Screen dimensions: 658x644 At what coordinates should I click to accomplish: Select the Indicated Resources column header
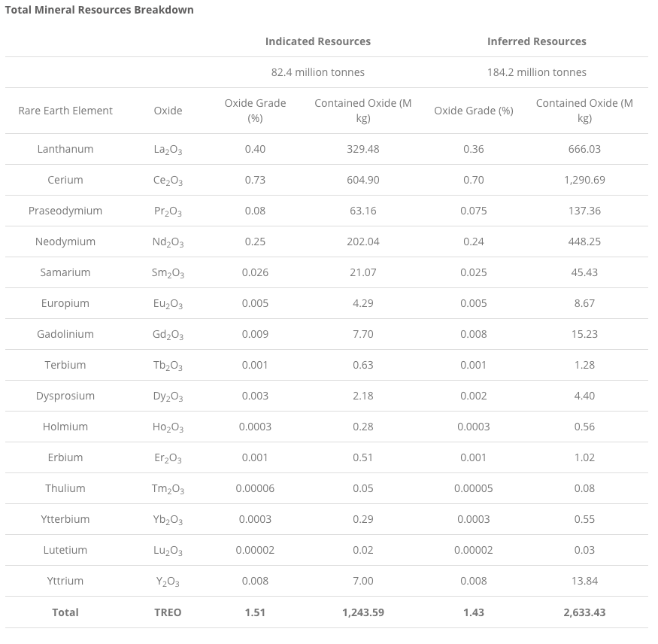[x=317, y=41]
